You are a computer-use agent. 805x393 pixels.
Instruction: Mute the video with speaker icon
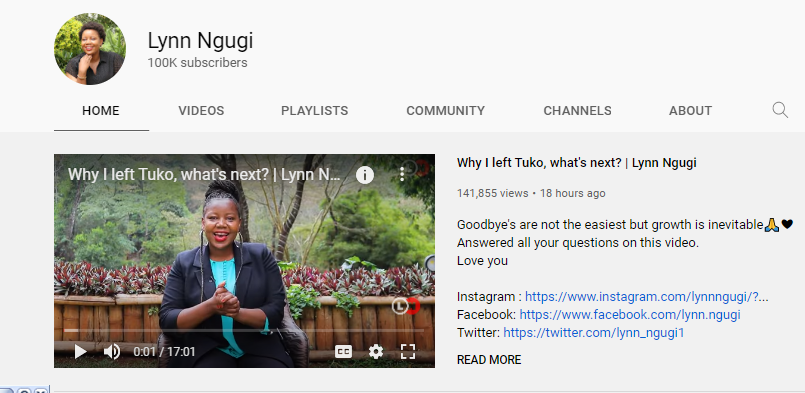point(111,351)
